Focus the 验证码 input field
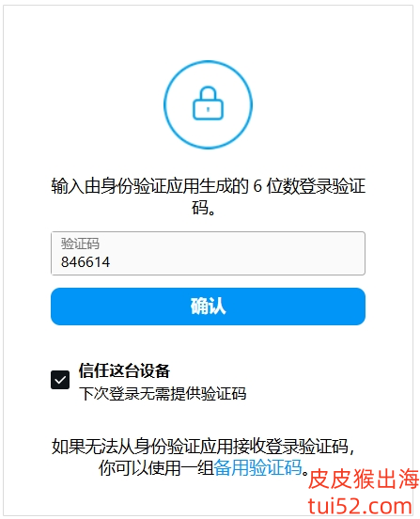Viewport: 420px width, 519px height. coord(208,253)
